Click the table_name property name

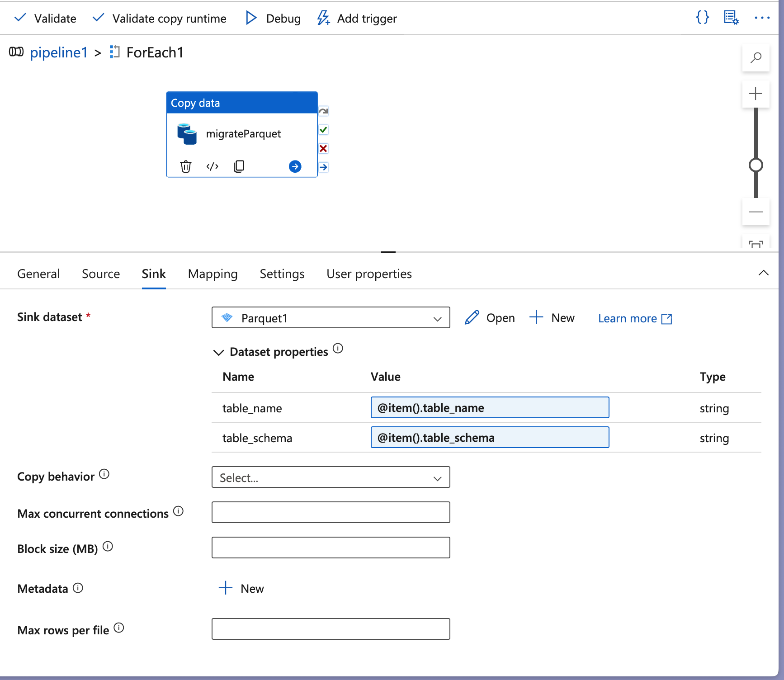252,409
